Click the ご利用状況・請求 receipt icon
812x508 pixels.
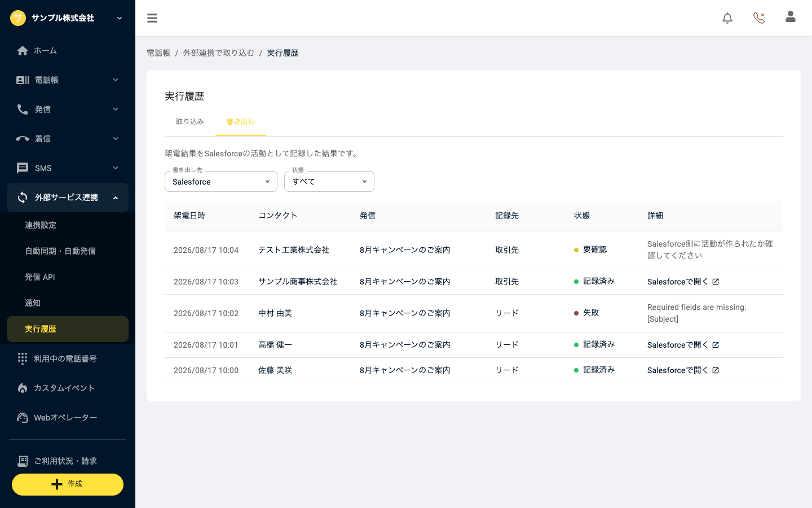coord(23,461)
